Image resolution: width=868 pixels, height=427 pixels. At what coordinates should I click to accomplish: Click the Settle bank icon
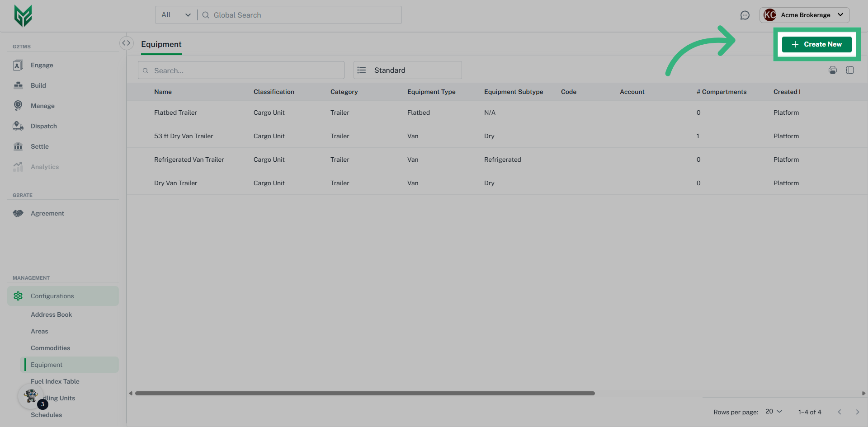(x=18, y=146)
